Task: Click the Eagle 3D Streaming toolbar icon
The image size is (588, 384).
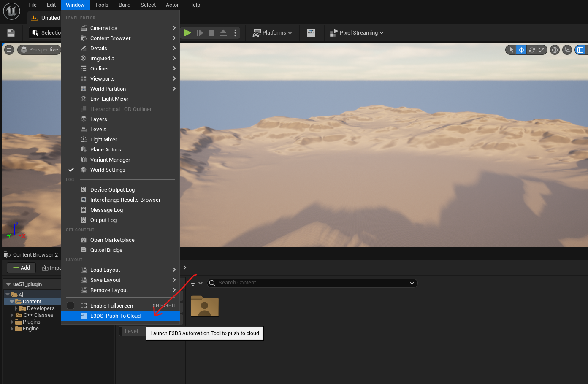Action: tap(311, 33)
